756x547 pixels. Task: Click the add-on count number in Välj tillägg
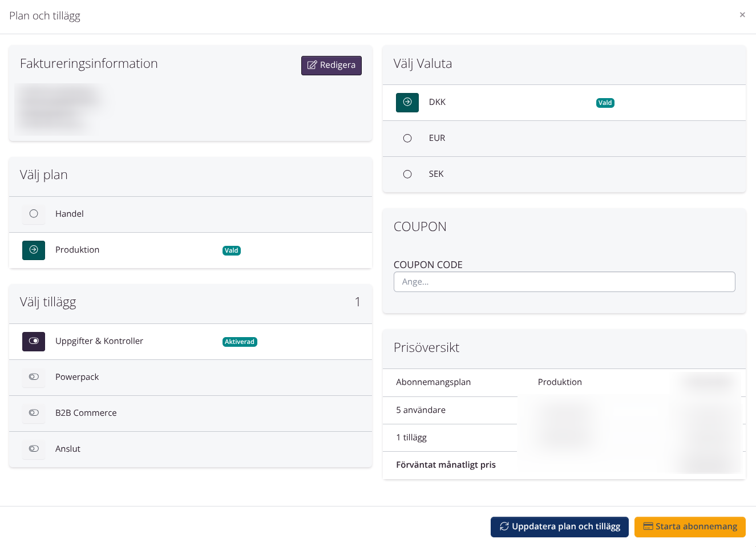(357, 302)
